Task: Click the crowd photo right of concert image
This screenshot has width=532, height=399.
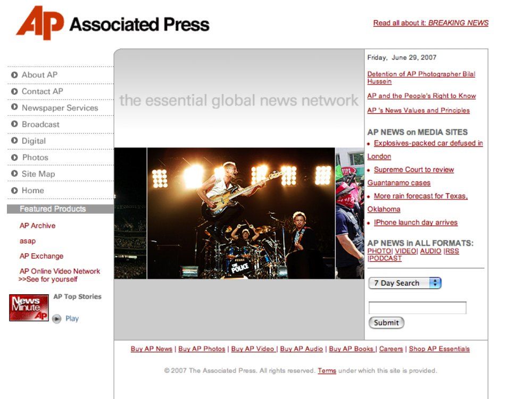Action: coord(350,213)
